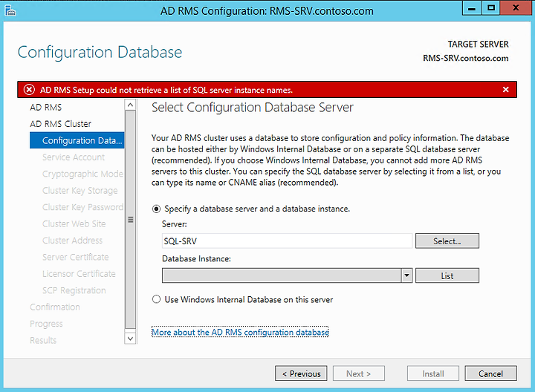Select the Progress step
Image resolution: width=535 pixels, height=392 pixels.
(46, 324)
